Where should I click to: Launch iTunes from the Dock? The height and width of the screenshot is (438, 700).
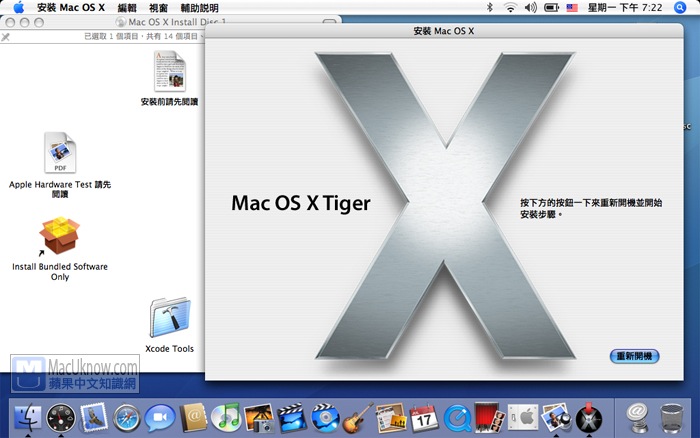[x=226, y=417]
